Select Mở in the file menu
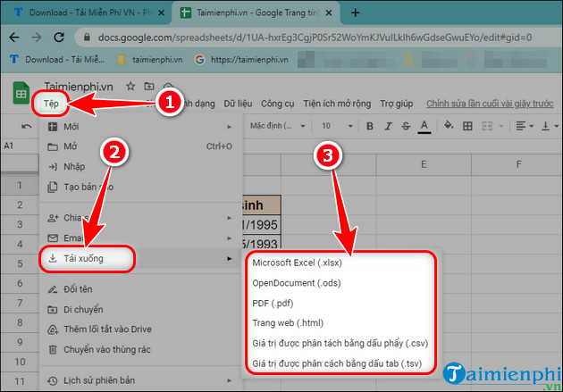This screenshot has height=392, width=563. tap(141, 146)
